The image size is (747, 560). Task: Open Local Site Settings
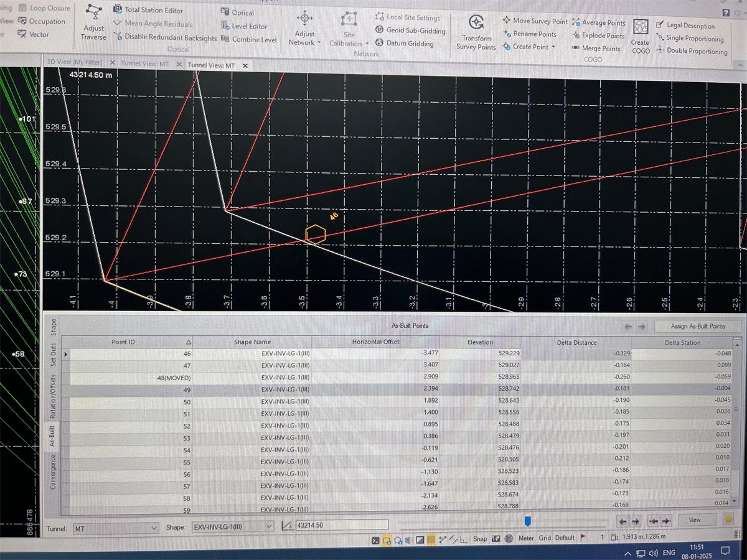click(x=408, y=17)
